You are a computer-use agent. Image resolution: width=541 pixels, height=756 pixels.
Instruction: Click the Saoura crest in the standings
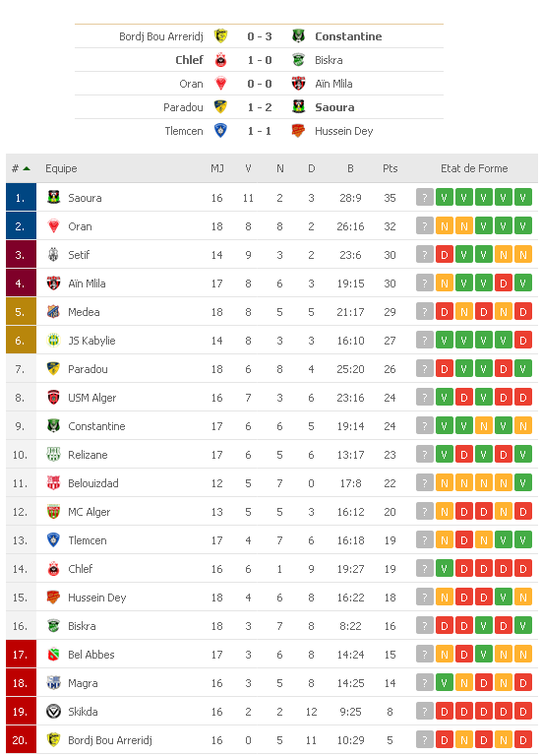(53, 197)
